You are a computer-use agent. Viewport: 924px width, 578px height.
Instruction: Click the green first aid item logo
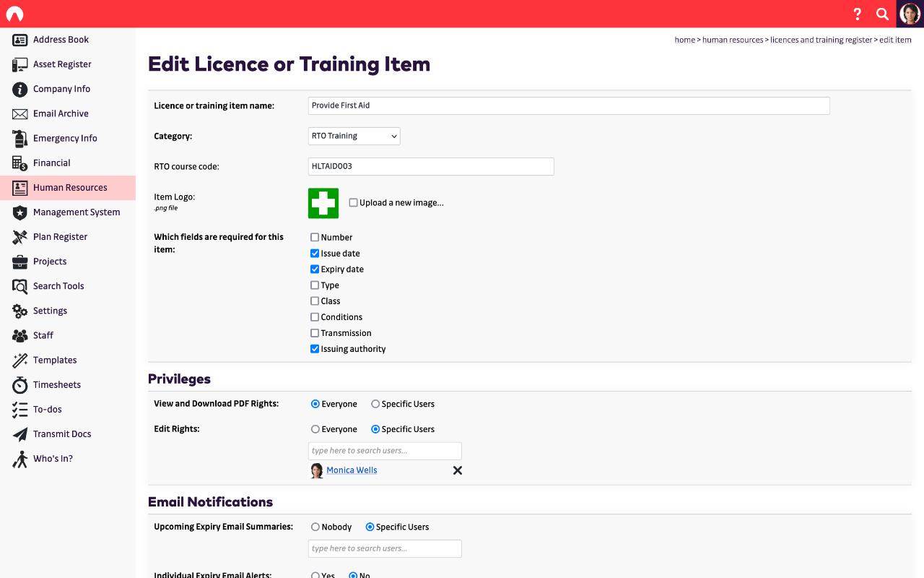323,203
